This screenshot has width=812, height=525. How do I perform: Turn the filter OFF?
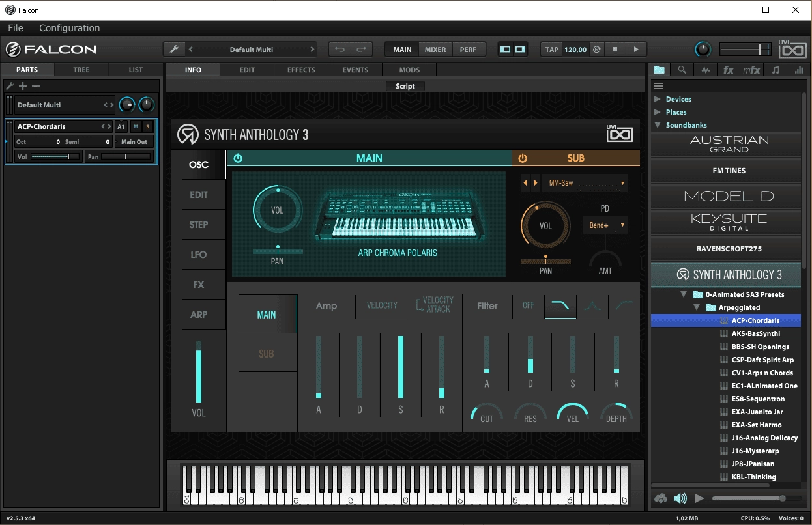pyautogui.click(x=529, y=305)
